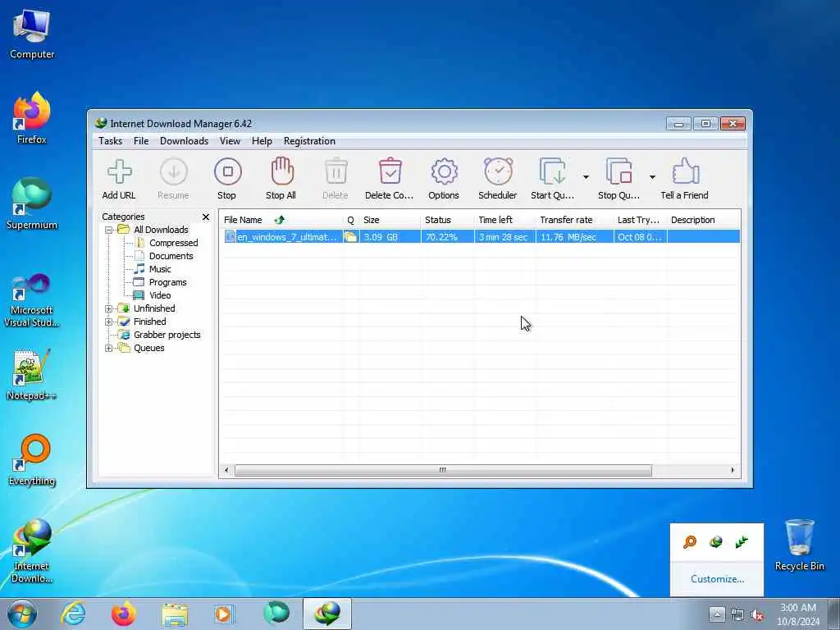Open Start Queue dropdown arrow

coord(586,177)
